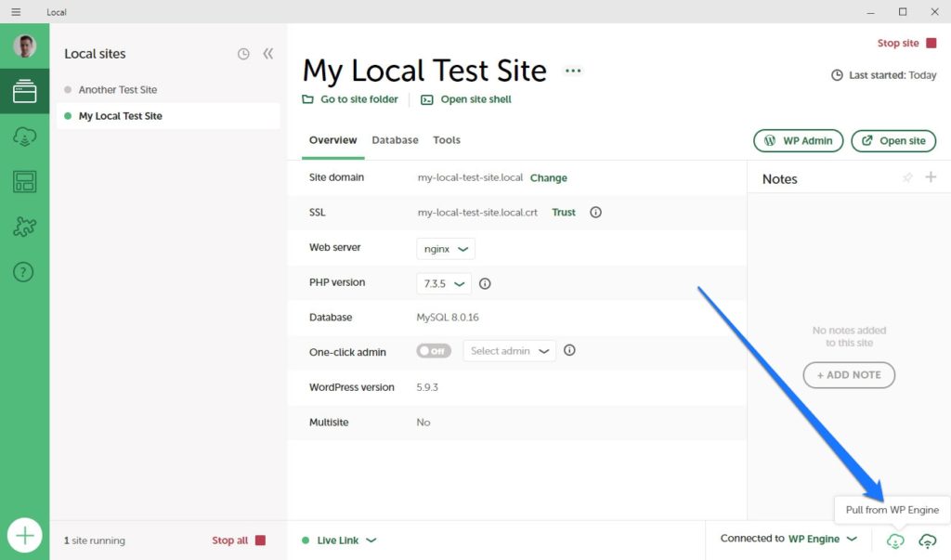951x560 pixels.
Task: Switch to the Tools tab
Action: [447, 140]
